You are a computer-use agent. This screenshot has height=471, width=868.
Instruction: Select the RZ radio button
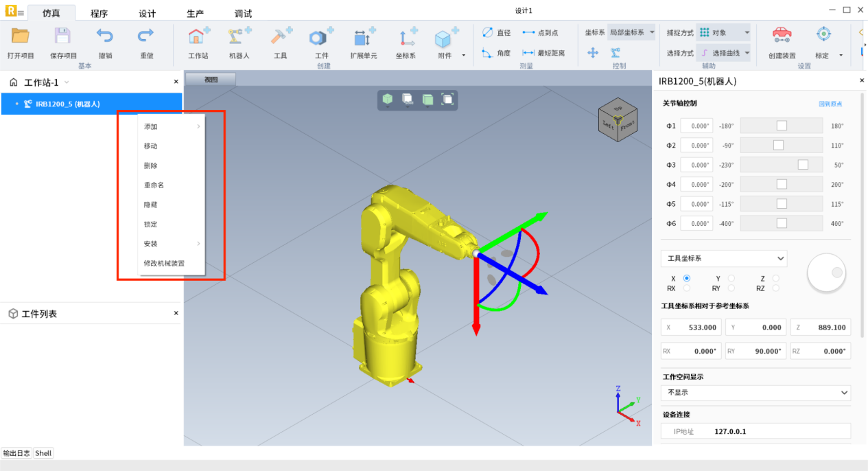point(776,289)
